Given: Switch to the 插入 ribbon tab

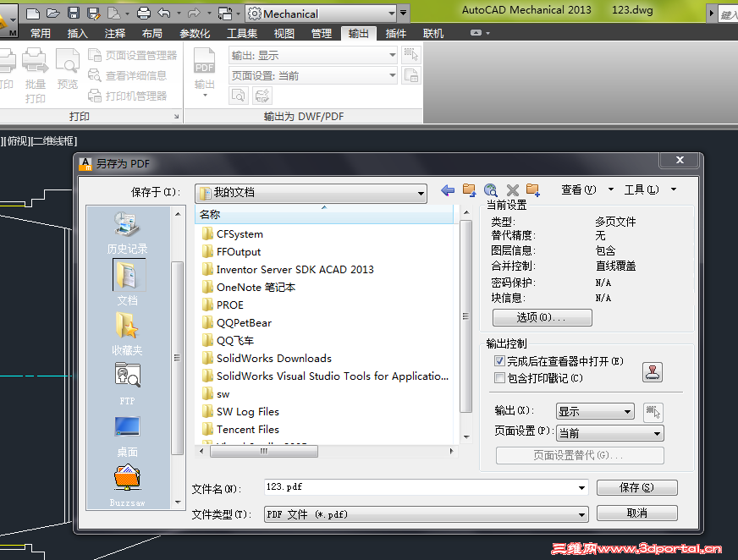Looking at the screenshot, I should pos(78,33).
